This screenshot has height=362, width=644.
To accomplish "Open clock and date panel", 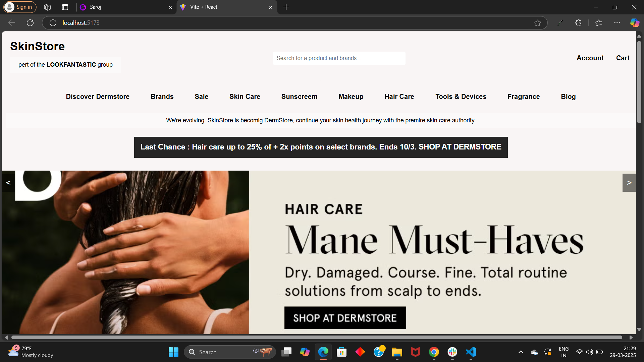I will (623, 352).
